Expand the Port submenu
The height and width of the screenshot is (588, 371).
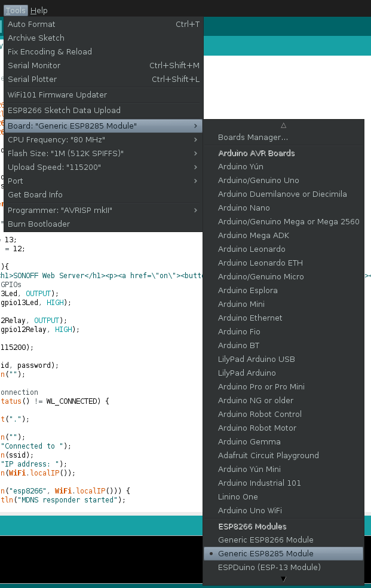(103, 181)
